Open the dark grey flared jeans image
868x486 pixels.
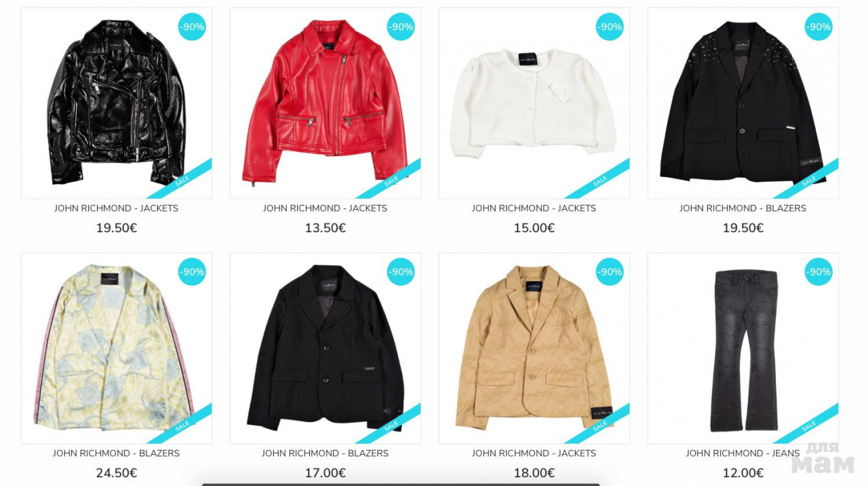[x=743, y=348]
